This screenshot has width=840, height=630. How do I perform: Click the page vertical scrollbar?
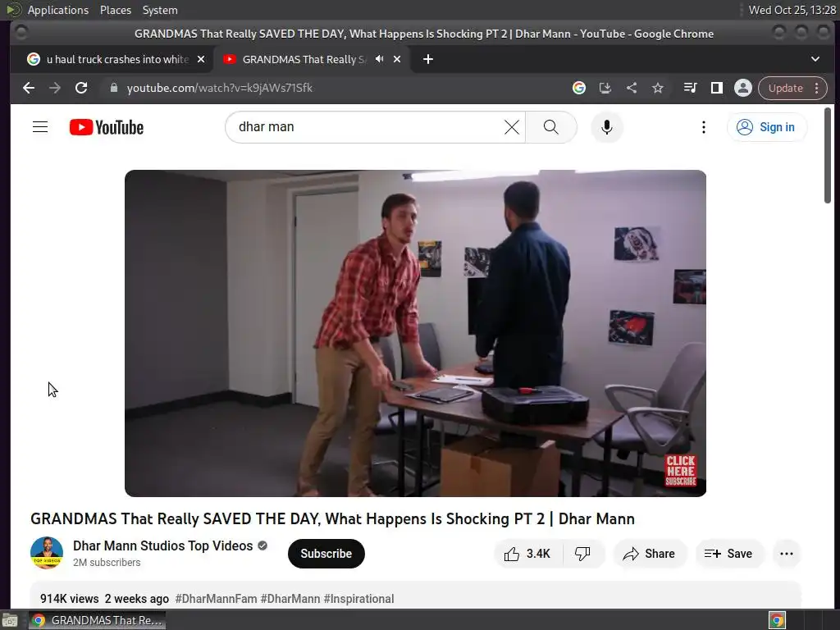click(x=828, y=155)
